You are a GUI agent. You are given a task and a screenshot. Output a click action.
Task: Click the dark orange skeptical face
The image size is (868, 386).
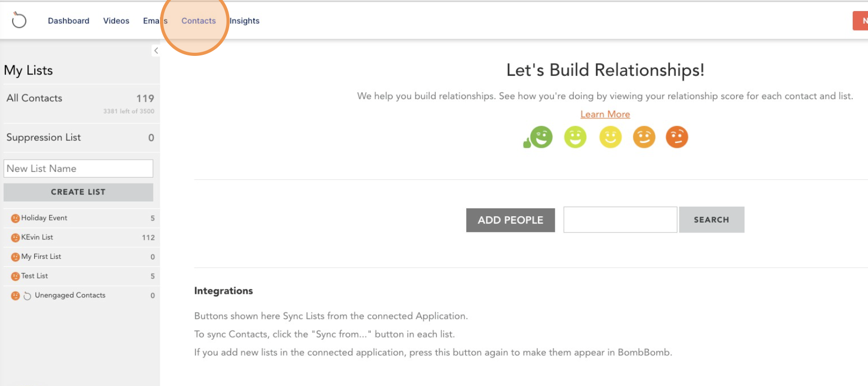point(677,137)
